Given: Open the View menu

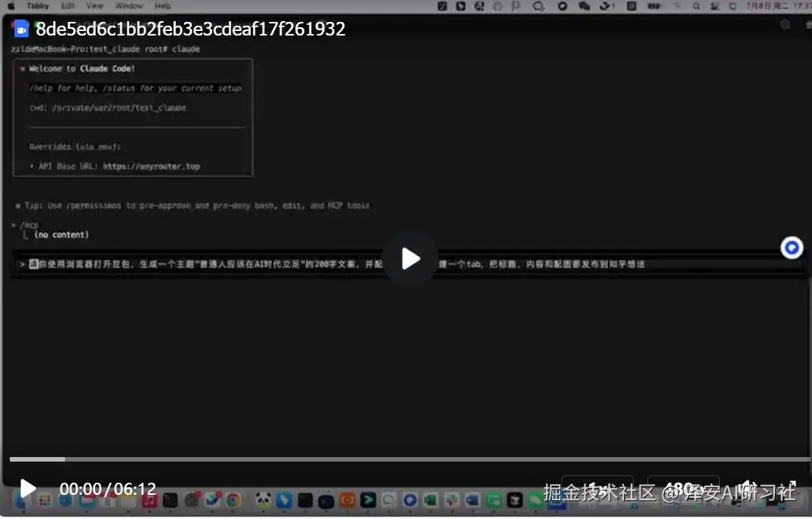Looking at the screenshot, I should click(94, 6).
